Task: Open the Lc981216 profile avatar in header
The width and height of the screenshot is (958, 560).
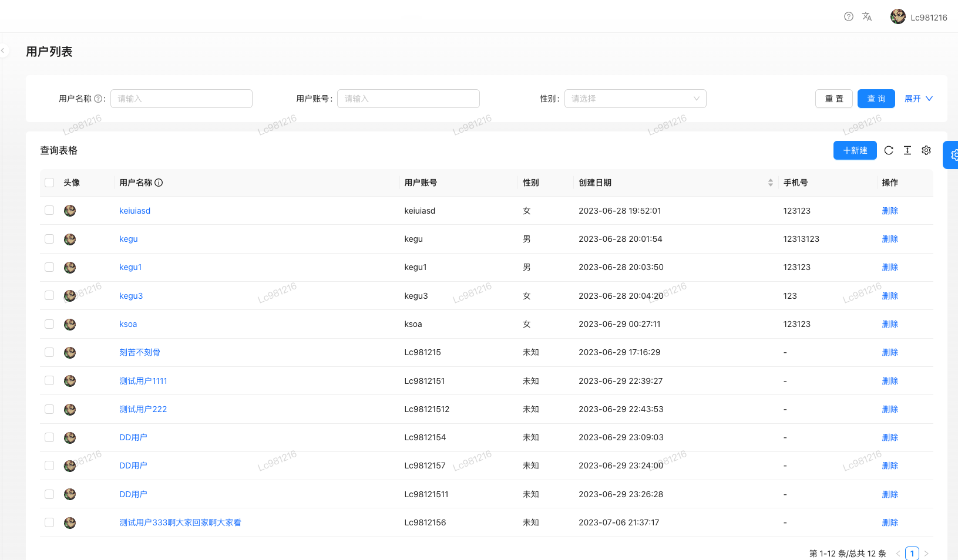Action: [x=898, y=16]
